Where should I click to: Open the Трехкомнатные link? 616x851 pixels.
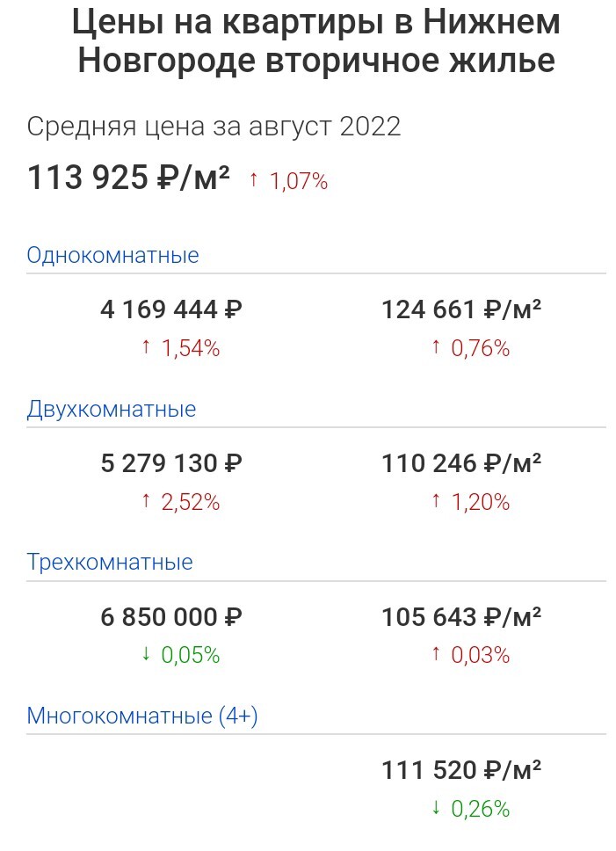coord(110,562)
